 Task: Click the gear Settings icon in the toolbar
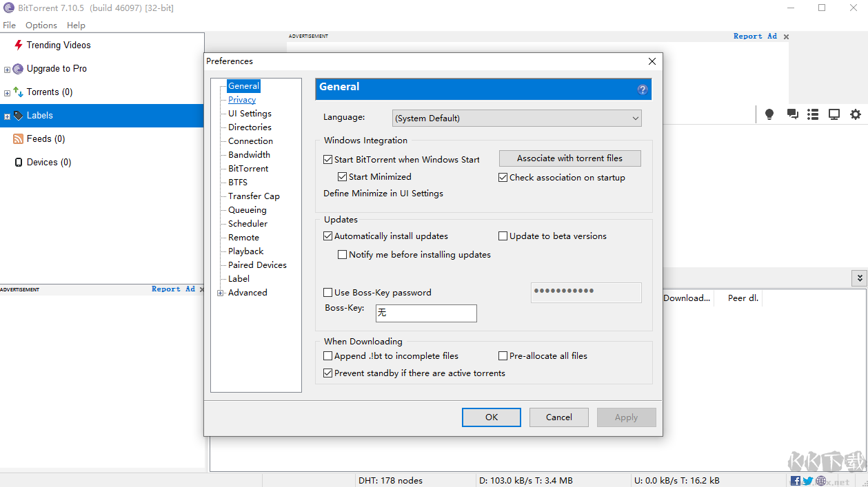tap(855, 114)
